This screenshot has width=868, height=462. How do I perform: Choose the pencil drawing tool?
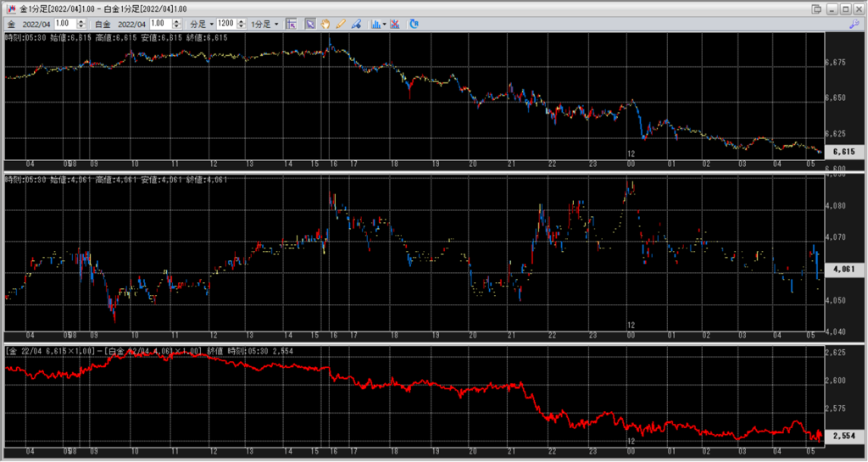(x=341, y=24)
